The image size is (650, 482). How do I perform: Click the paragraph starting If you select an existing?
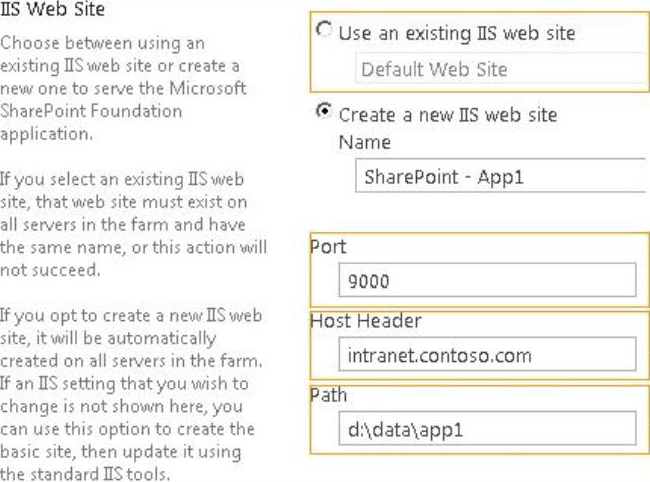coord(133,225)
